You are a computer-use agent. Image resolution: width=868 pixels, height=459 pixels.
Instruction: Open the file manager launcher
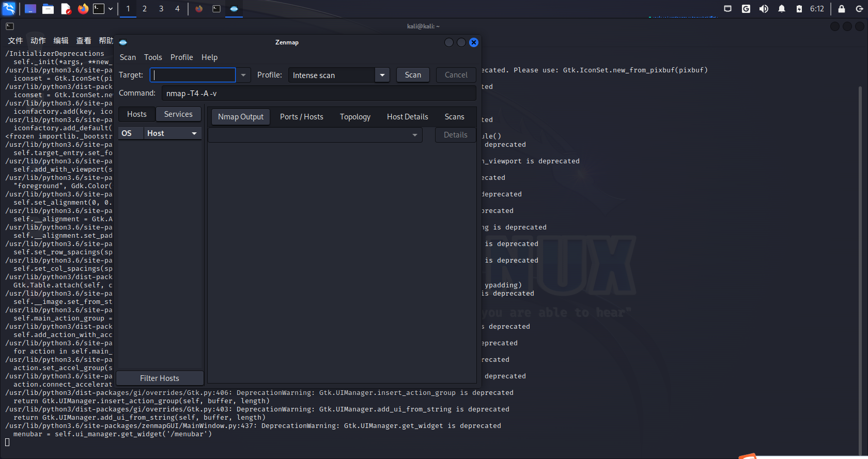tap(48, 9)
